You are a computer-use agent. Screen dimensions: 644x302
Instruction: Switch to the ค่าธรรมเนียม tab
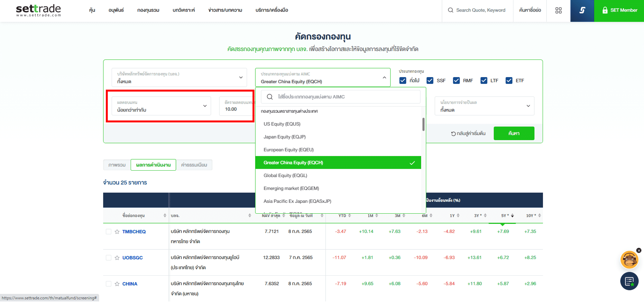tap(194, 165)
